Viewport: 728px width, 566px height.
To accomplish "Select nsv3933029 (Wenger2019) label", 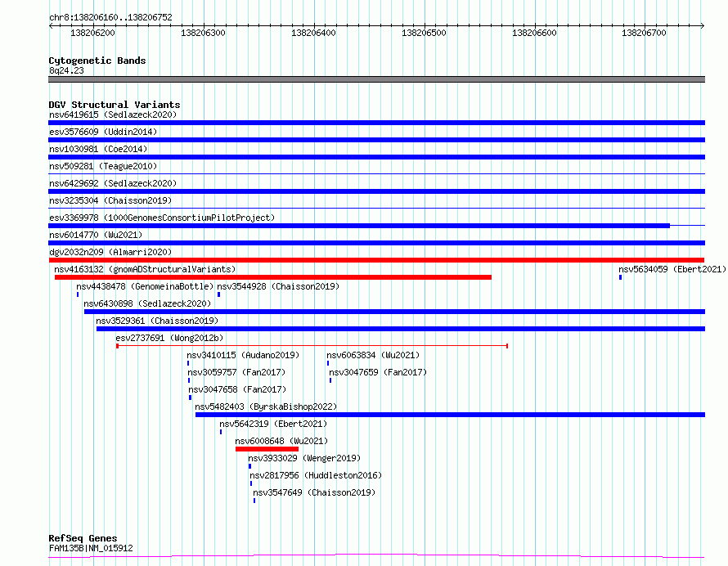I will click(304, 458).
